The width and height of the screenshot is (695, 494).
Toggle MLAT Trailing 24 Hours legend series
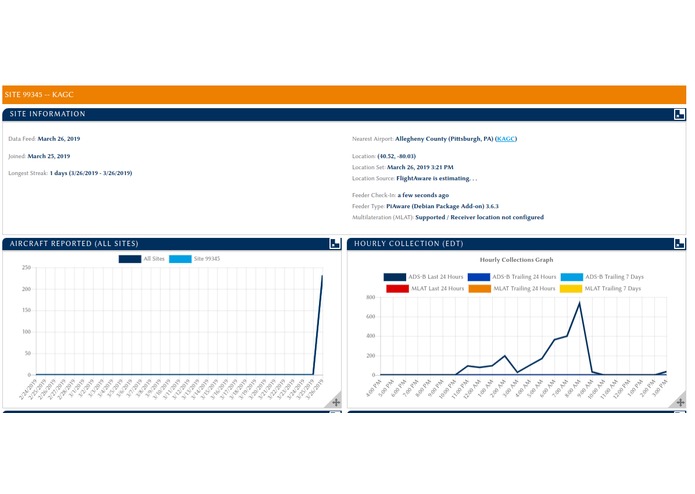pos(512,288)
